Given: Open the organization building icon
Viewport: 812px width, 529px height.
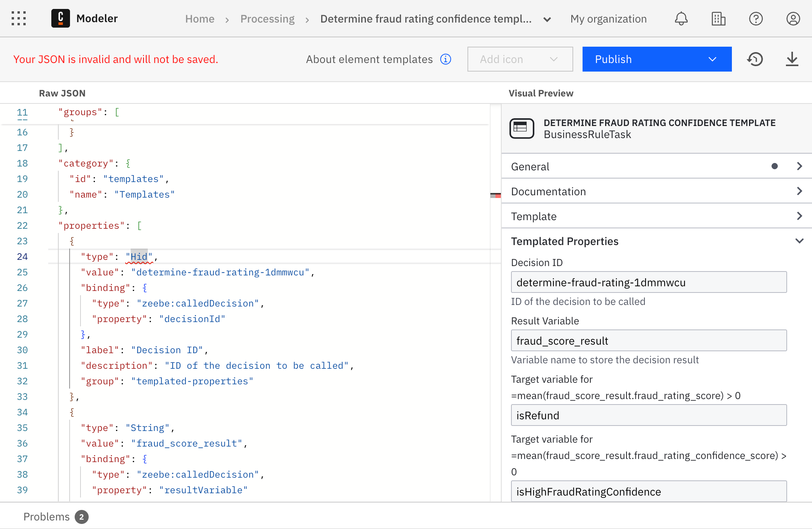Looking at the screenshot, I should click(x=718, y=18).
